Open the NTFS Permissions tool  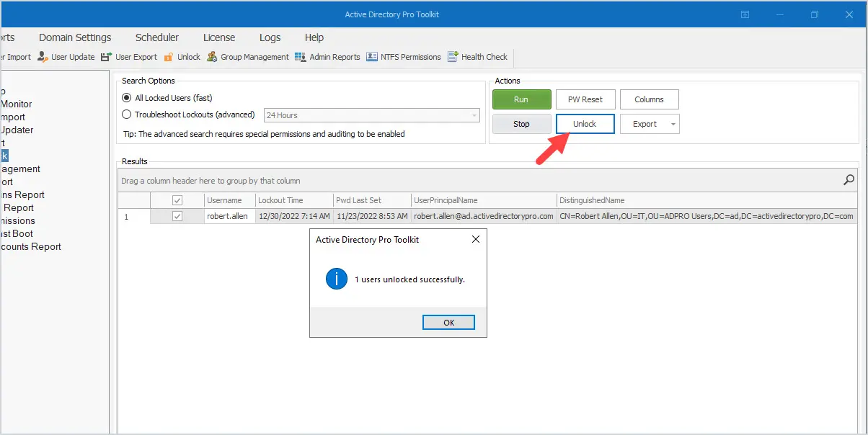[403, 57]
